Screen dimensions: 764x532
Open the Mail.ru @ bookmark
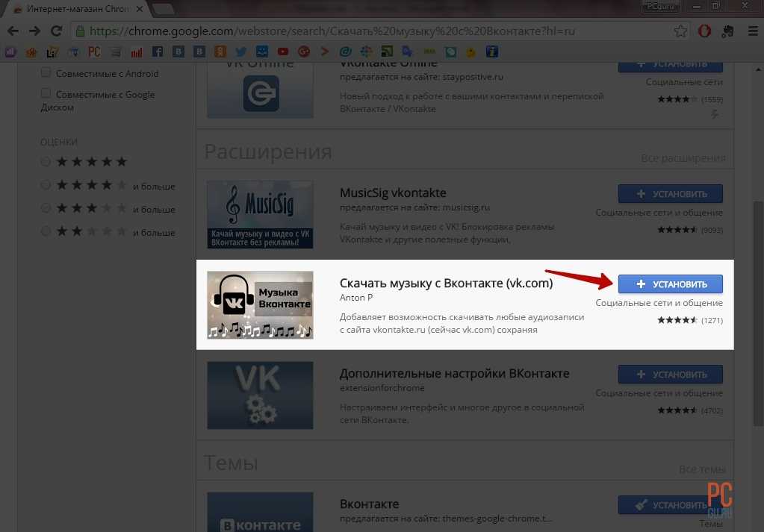(x=346, y=51)
